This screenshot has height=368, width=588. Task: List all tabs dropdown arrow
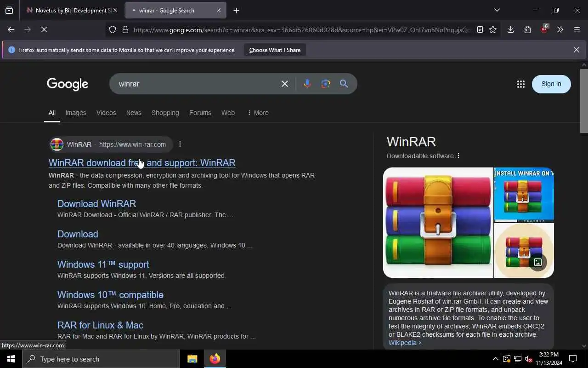[497, 10]
